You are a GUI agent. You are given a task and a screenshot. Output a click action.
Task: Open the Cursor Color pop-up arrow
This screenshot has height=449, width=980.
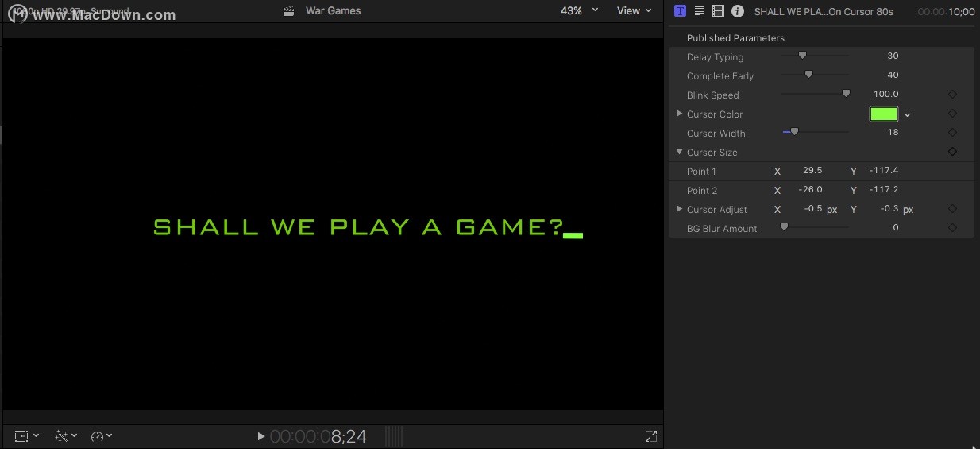pos(908,114)
